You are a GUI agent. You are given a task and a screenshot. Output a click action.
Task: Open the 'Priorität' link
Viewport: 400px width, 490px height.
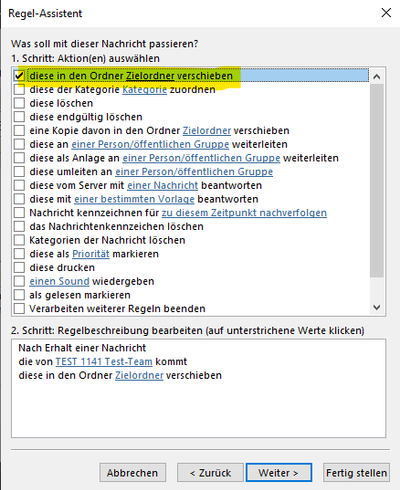pyautogui.click(x=91, y=254)
